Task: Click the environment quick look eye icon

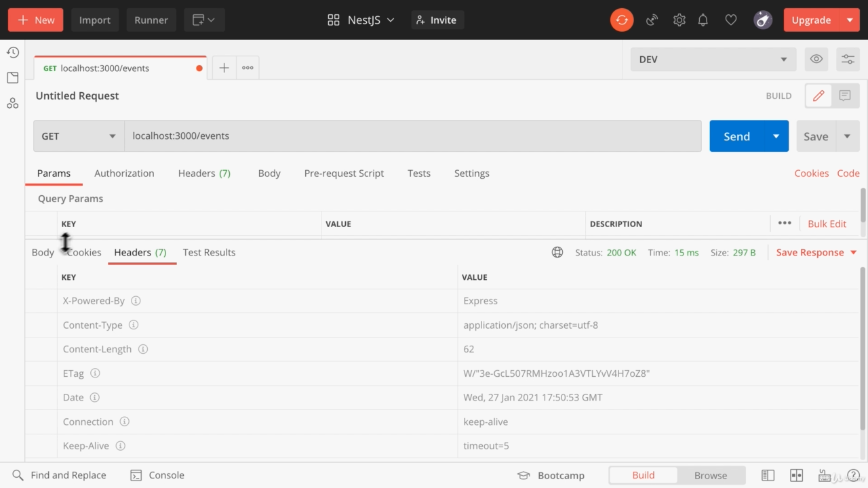Action: coord(816,59)
